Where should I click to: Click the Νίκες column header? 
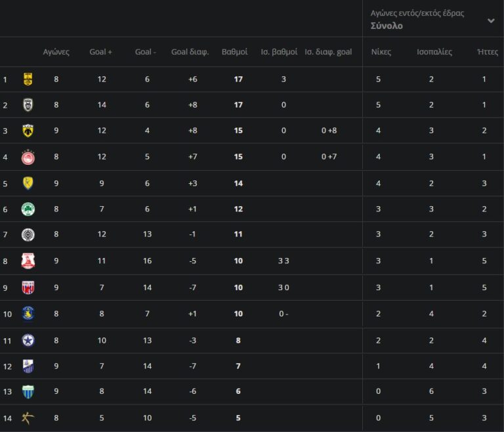coord(381,52)
